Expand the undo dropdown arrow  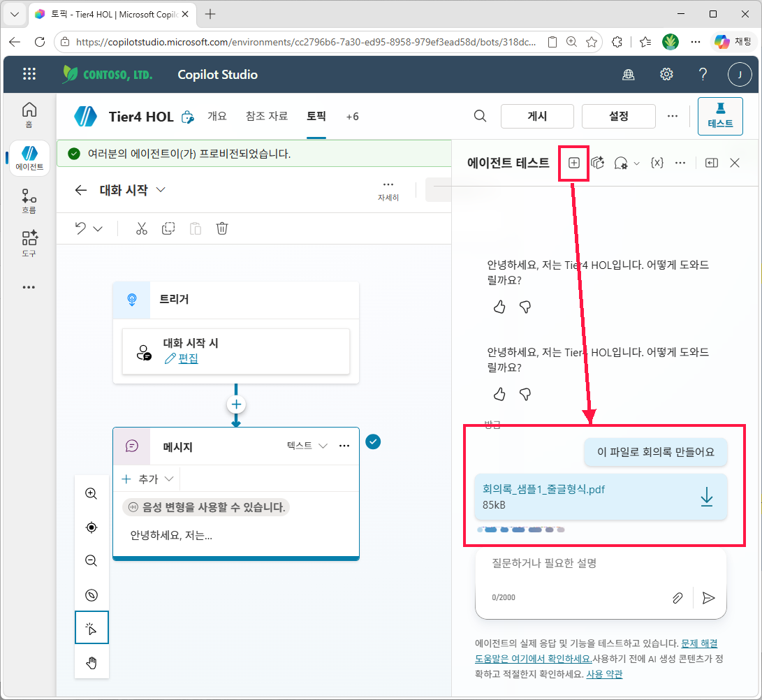98,228
